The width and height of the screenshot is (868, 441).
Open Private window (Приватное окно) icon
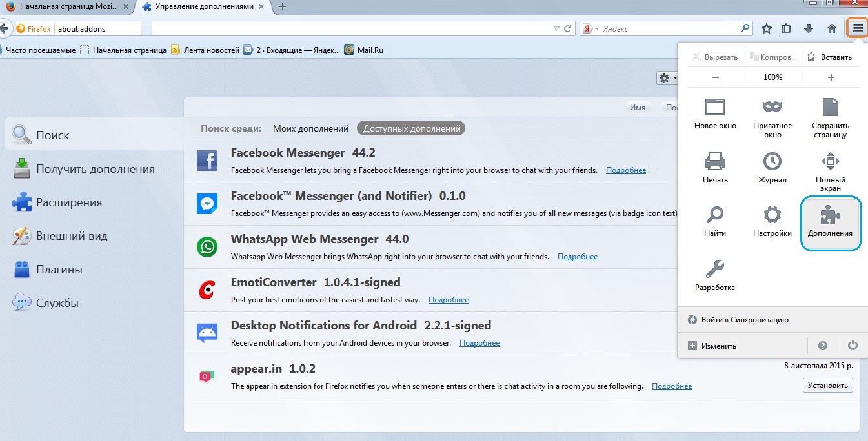[772, 107]
